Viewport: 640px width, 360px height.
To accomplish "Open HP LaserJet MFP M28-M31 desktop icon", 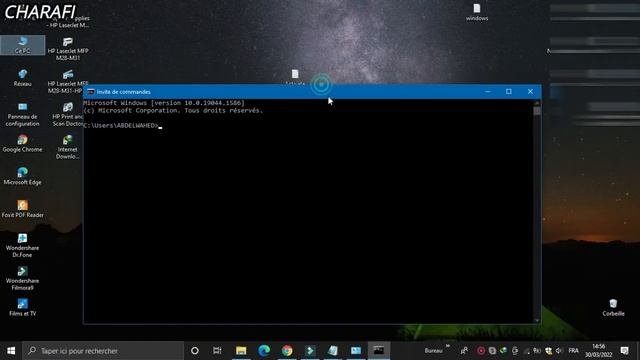I will point(68,49).
